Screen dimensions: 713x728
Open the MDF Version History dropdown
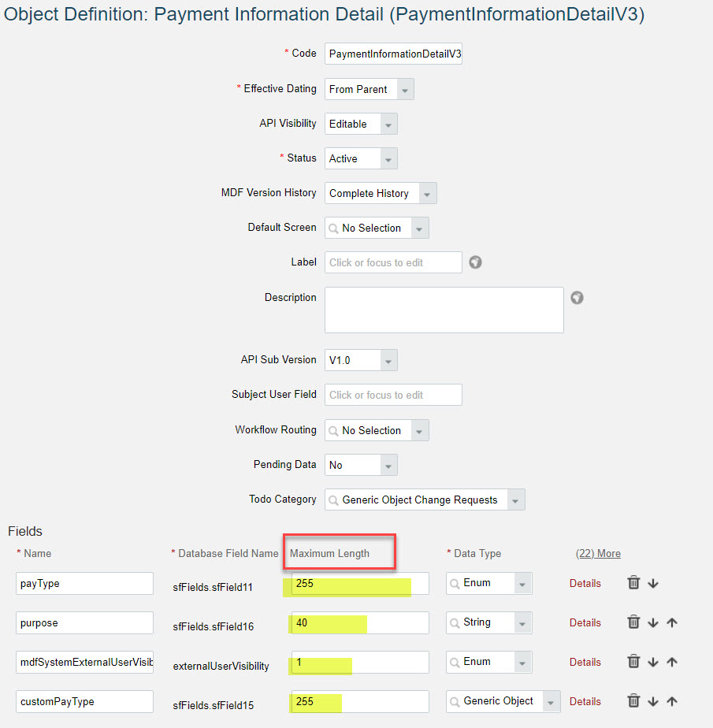click(428, 194)
